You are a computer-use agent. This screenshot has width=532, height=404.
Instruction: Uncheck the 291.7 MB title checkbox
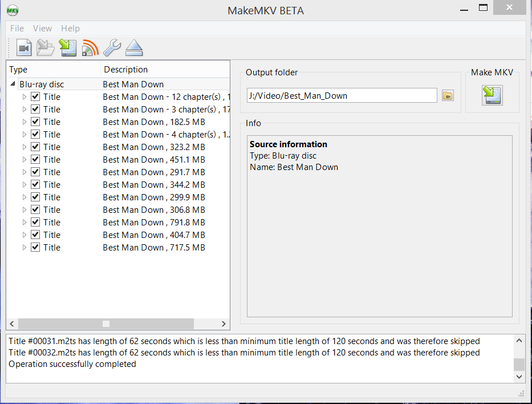click(35, 172)
